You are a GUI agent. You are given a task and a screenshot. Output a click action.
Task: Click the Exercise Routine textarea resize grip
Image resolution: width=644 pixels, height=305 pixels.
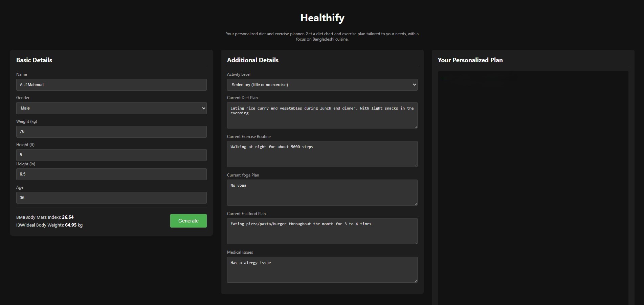(416, 165)
